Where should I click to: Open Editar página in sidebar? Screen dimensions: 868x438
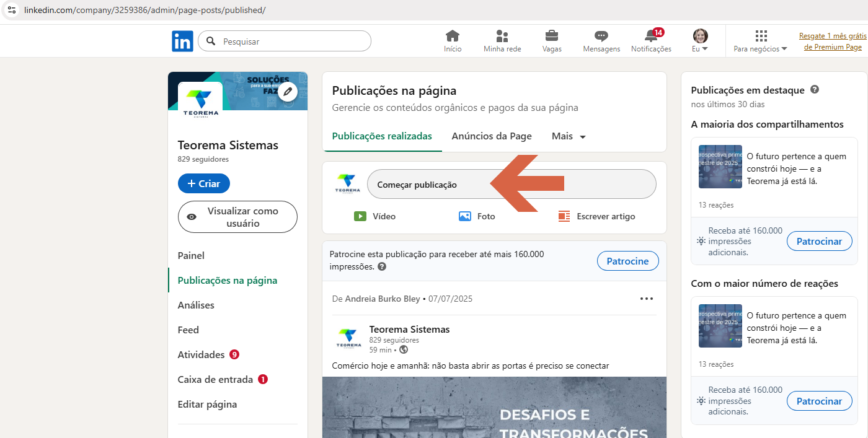(x=208, y=404)
